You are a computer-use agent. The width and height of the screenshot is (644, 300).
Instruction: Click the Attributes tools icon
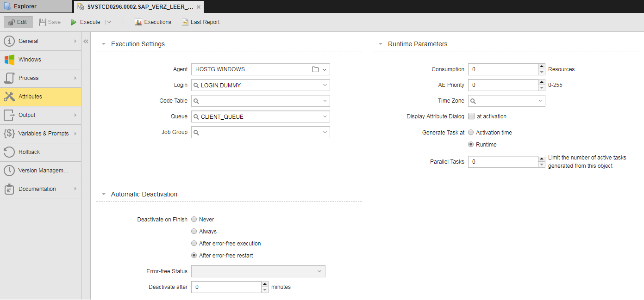click(x=9, y=97)
